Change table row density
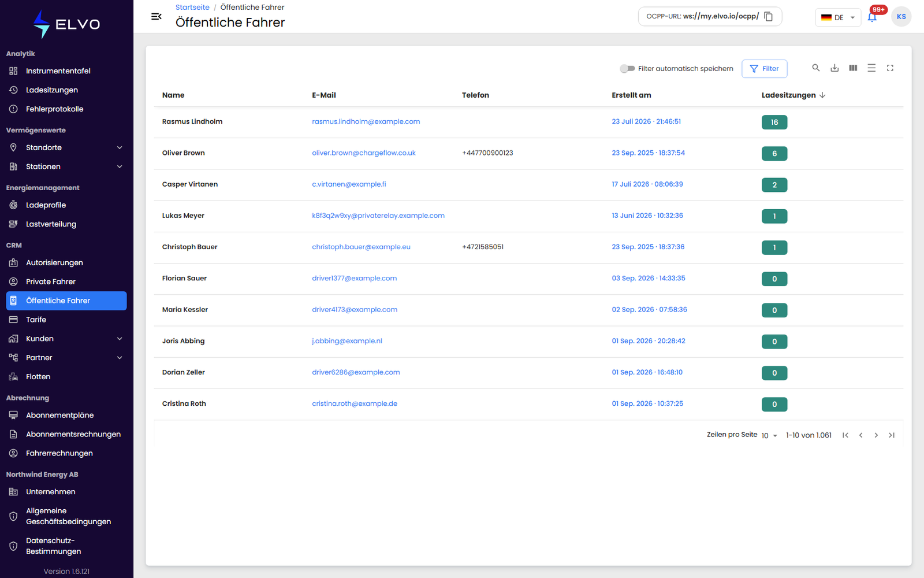This screenshot has height=578, width=924. click(871, 68)
